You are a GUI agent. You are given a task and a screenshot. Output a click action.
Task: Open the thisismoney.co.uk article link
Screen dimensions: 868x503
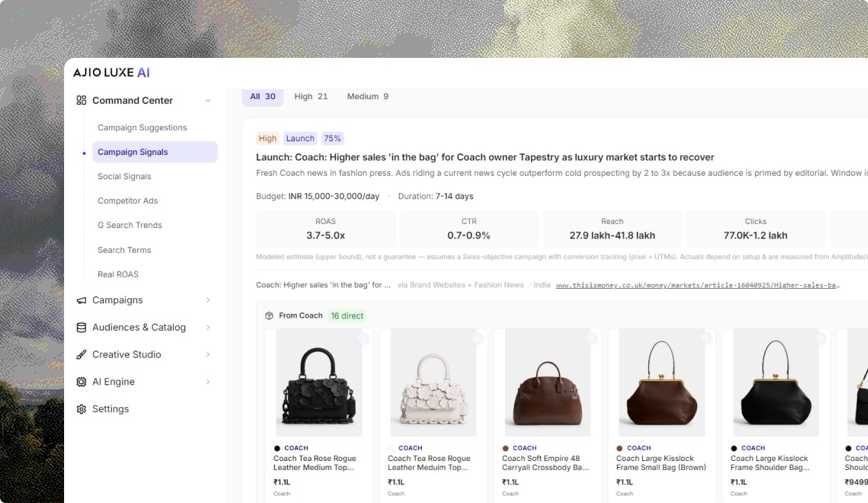coord(698,285)
